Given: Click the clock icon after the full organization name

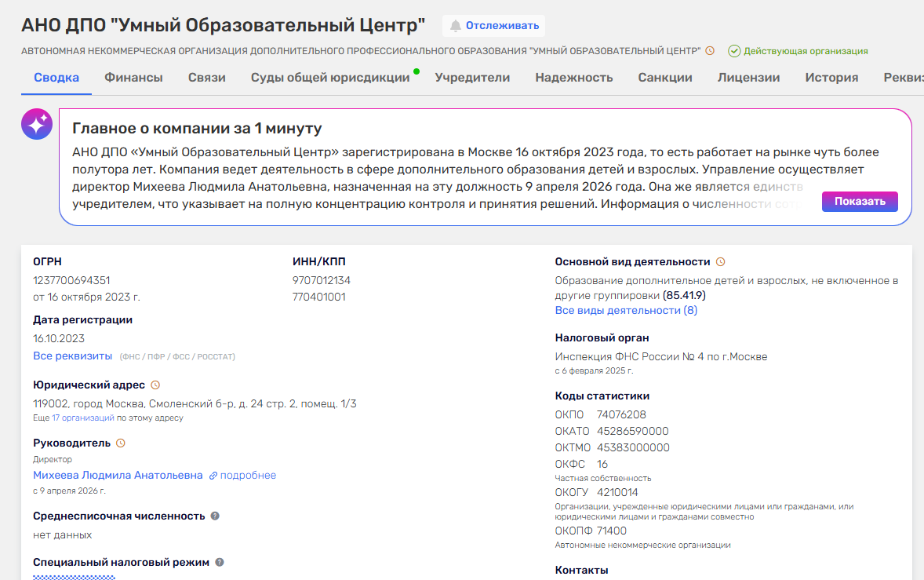Looking at the screenshot, I should tap(710, 51).
